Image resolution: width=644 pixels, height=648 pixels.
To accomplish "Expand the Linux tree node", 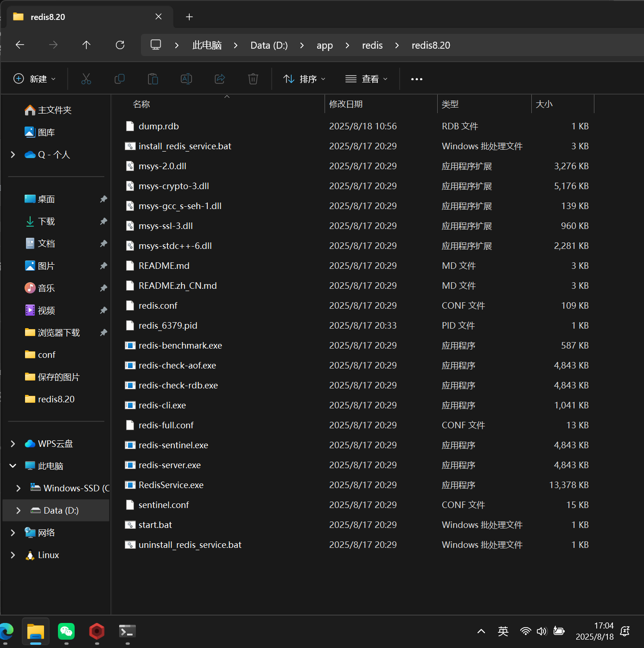I will tap(13, 555).
